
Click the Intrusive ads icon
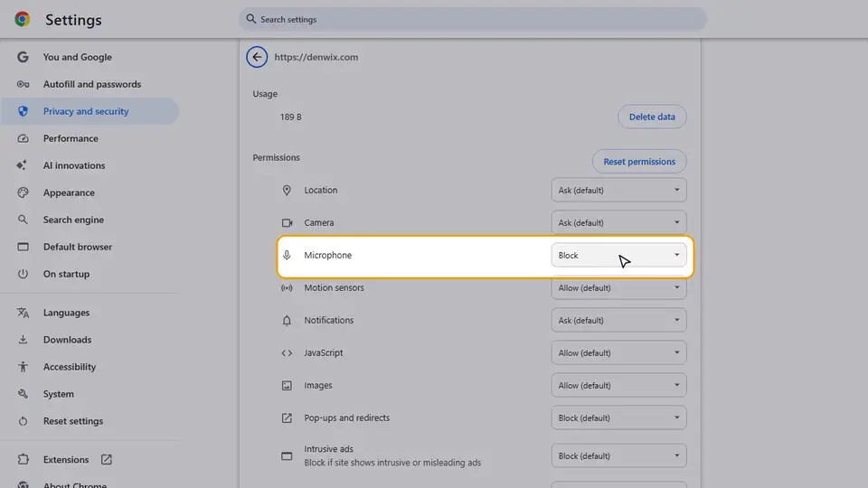287,455
